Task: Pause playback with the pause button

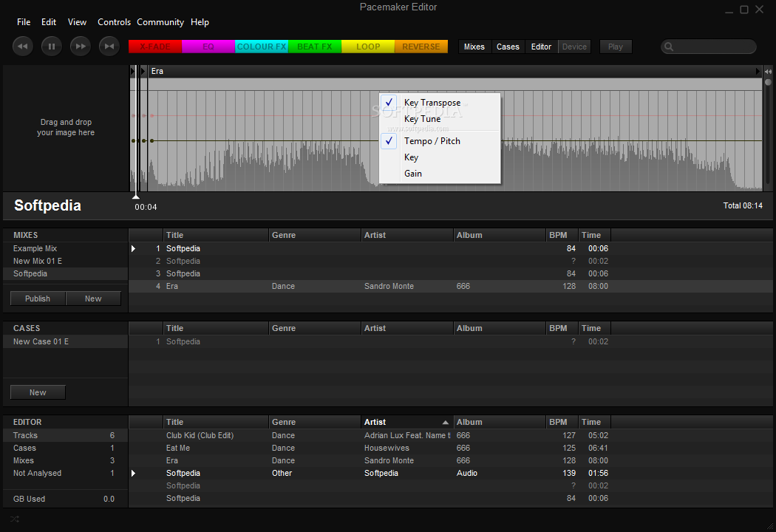Action: pyautogui.click(x=52, y=47)
